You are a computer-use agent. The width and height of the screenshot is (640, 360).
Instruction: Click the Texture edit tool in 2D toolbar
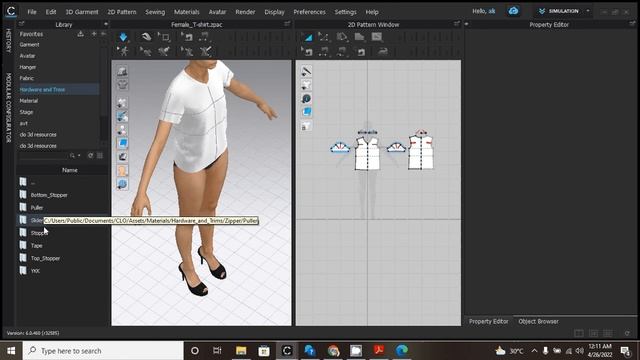tap(377, 37)
